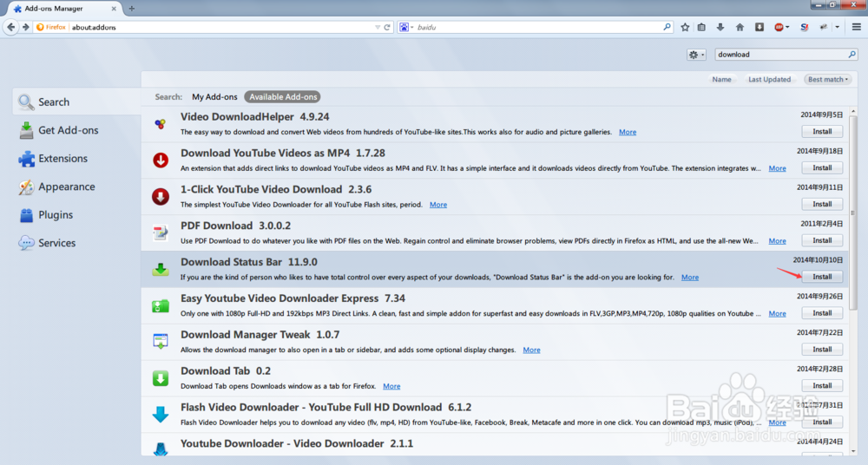868x465 pixels.
Task: Install Video DownloadHelper
Action: pyautogui.click(x=822, y=132)
